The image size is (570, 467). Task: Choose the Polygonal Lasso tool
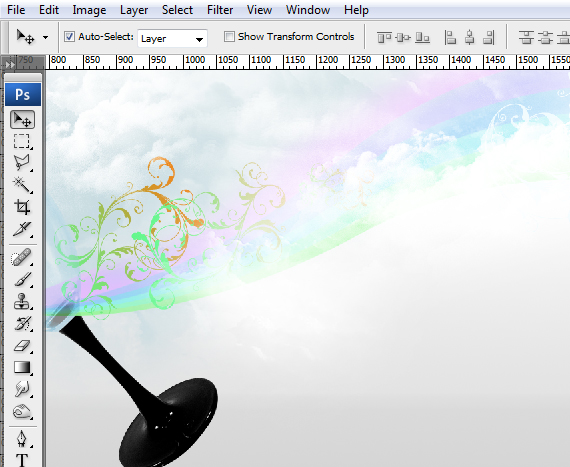click(x=22, y=163)
